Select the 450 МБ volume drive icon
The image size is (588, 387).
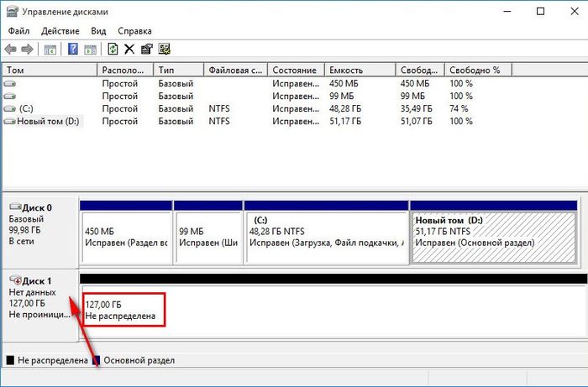(x=10, y=84)
